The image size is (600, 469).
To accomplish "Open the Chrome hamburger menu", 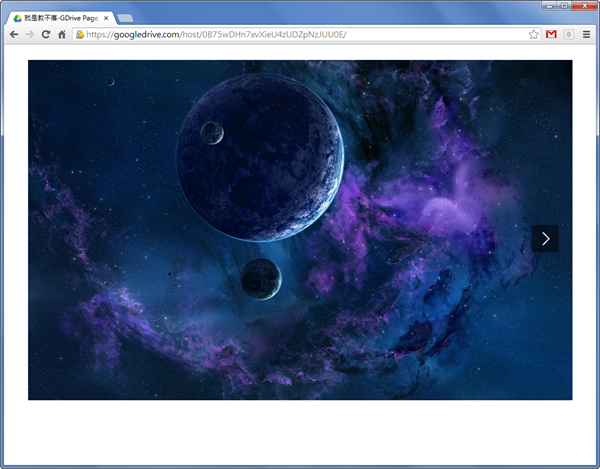I will tap(586, 34).
